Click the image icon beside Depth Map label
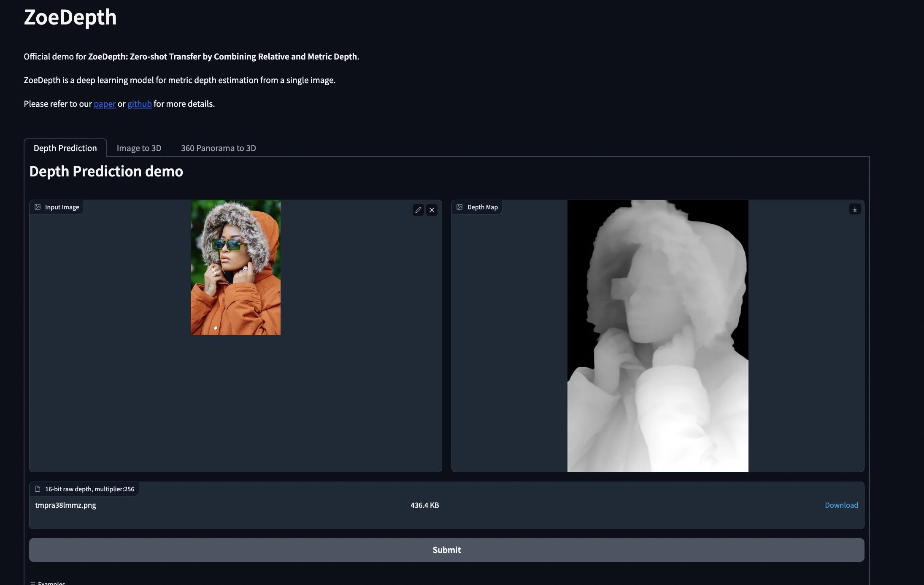 click(459, 207)
